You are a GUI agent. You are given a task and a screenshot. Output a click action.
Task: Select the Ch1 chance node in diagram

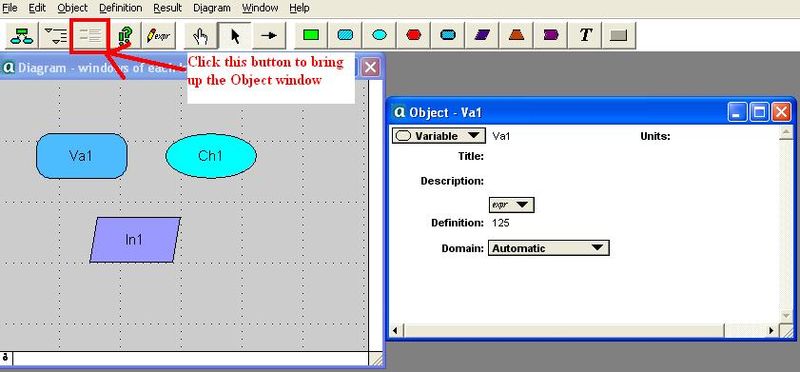(x=211, y=156)
